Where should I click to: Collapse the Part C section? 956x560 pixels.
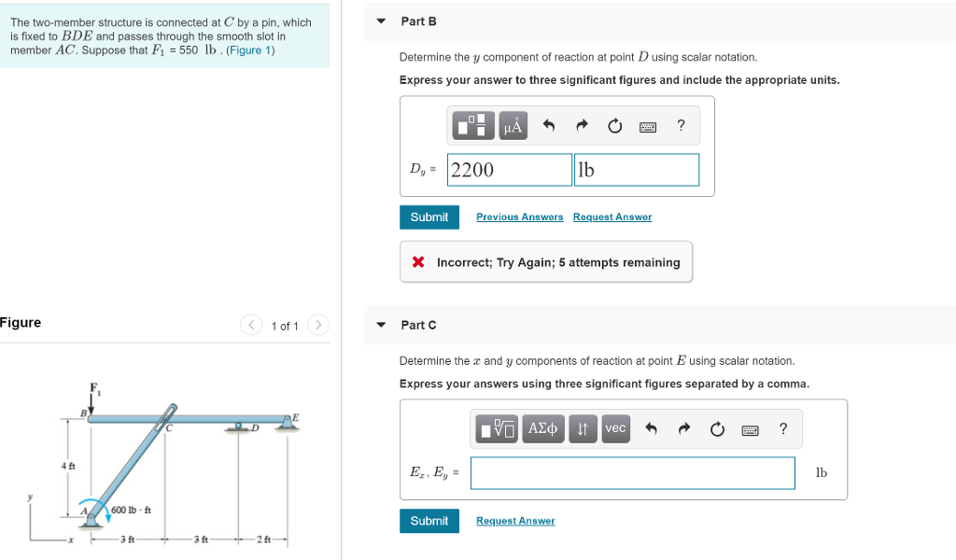[379, 325]
